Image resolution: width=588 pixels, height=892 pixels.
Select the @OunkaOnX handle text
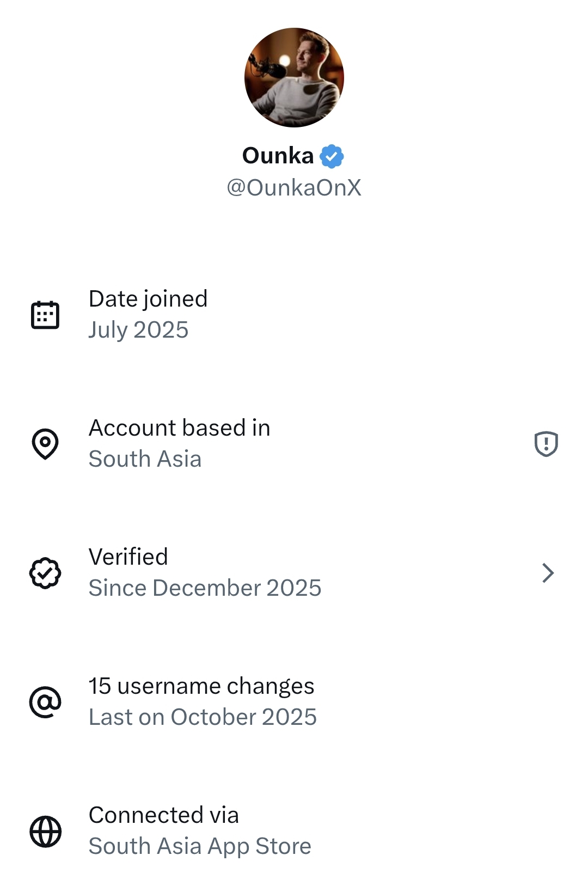[x=294, y=188]
